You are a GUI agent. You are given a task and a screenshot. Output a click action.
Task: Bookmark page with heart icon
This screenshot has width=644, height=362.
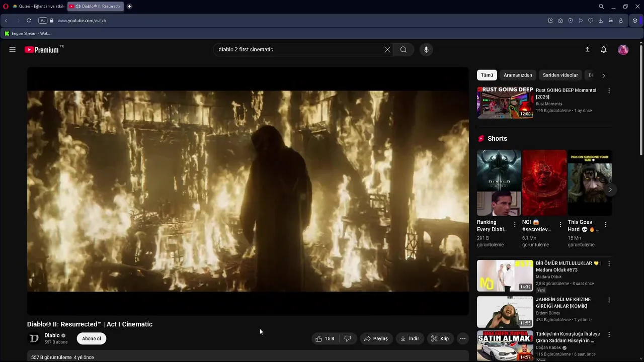(591, 21)
